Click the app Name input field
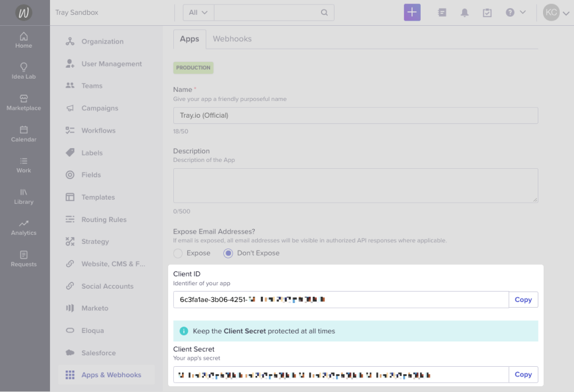This screenshot has width=574, height=392. 355,115
